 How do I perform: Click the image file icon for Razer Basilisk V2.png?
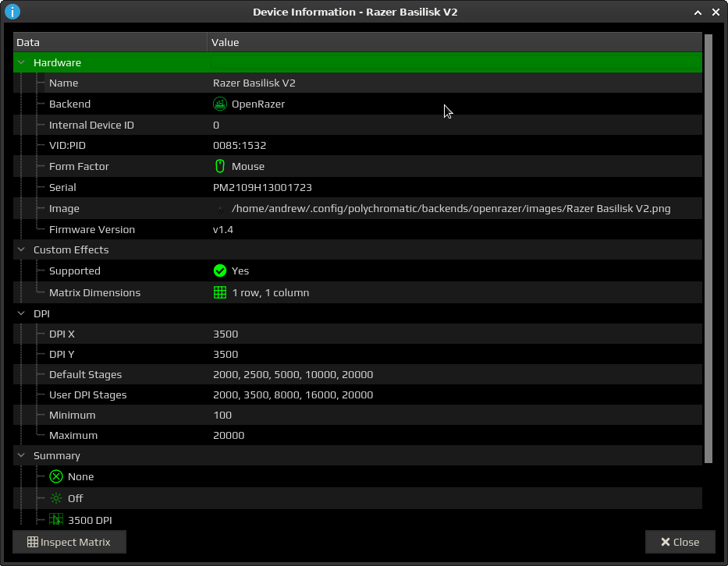(x=219, y=208)
